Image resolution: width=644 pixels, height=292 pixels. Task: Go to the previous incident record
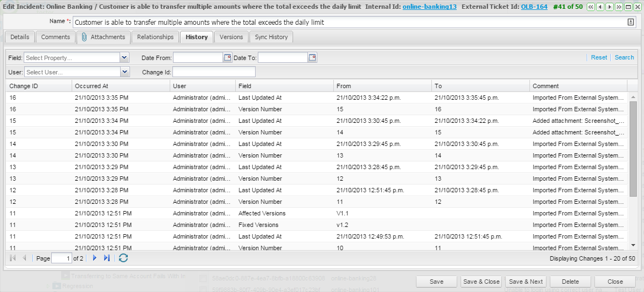(x=600, y=7)
